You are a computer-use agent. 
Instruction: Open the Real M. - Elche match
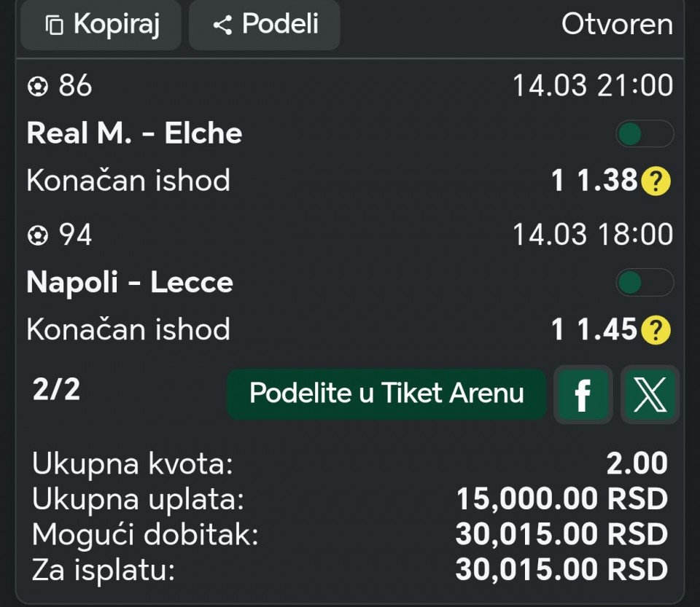134,133
